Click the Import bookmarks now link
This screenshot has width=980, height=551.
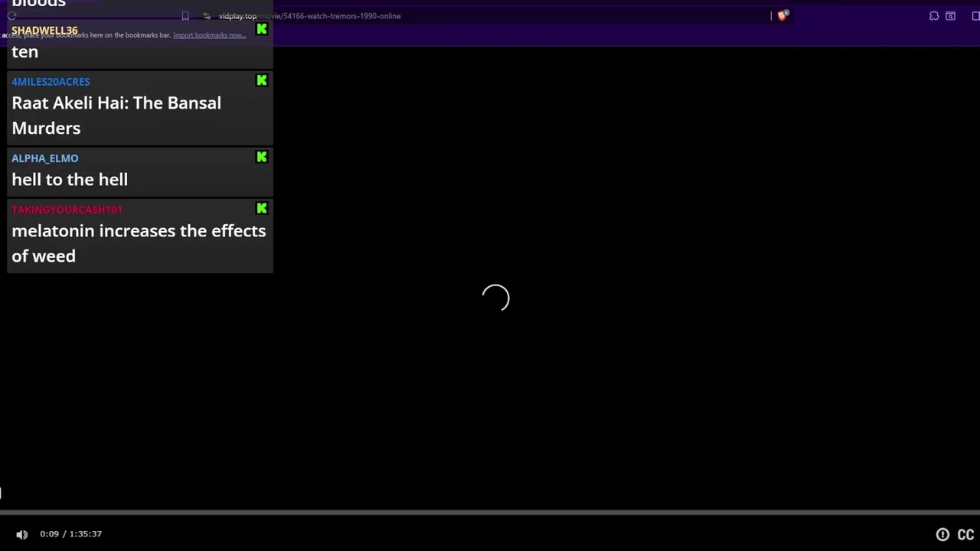[209, 35]
